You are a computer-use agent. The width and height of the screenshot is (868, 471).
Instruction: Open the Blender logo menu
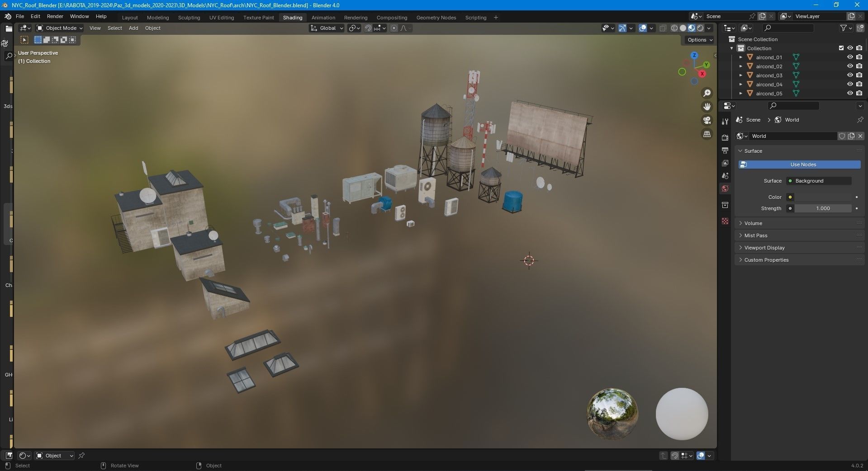coord(8,16)
